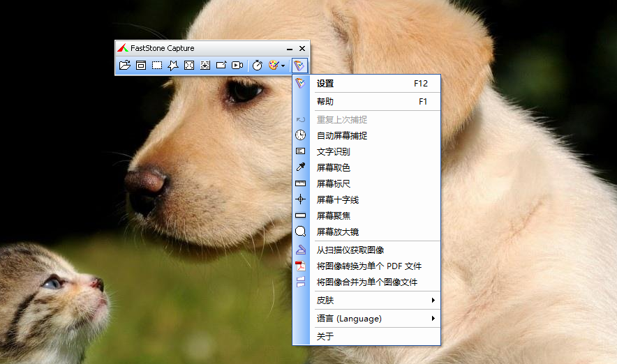
Task: Click text box icon beside 文字识别
Action: (301, 151)
